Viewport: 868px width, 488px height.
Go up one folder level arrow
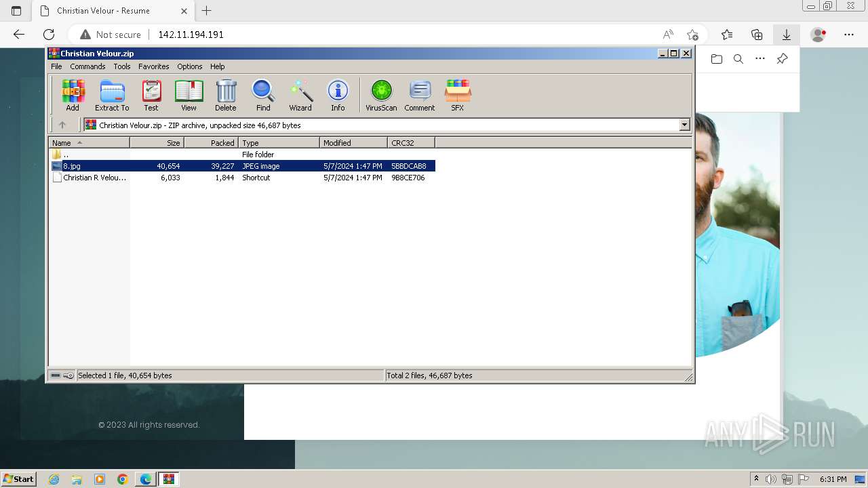[x=62, y=125]
